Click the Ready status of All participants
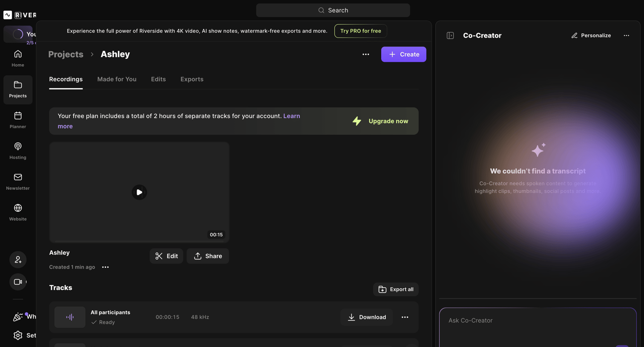 click(x=103, y=322)
